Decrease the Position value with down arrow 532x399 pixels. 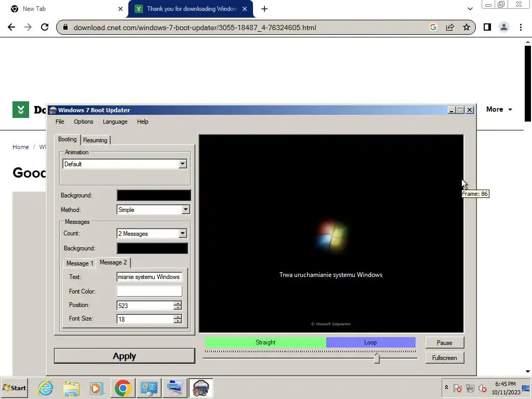tap(178, 308)
